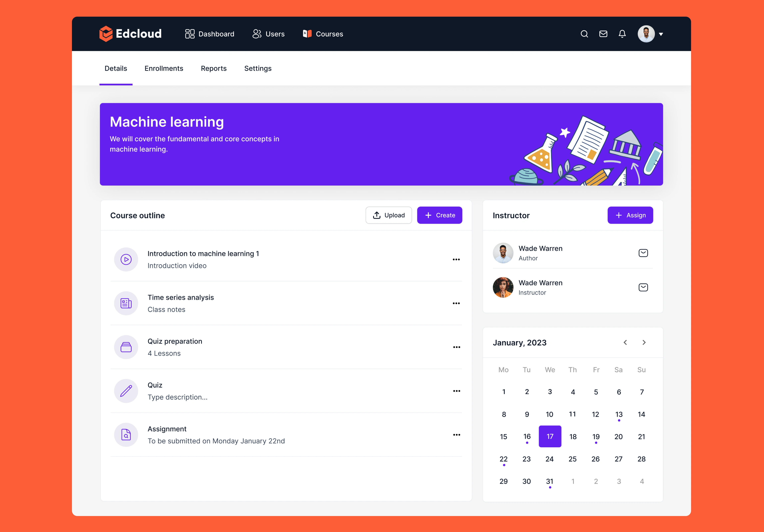Open three-dot menu for Assignment item
The width and height of the screenshot is (764, 532).
[x=456, y=435]
